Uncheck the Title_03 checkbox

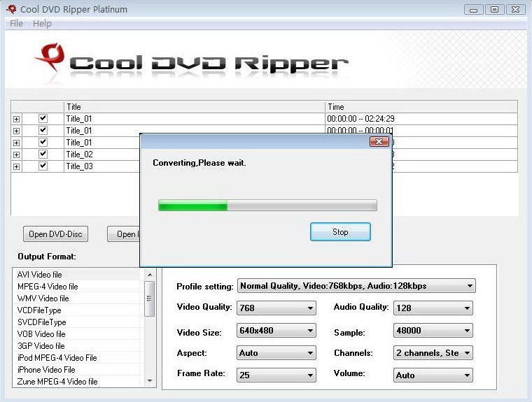[x=43, y=166]
